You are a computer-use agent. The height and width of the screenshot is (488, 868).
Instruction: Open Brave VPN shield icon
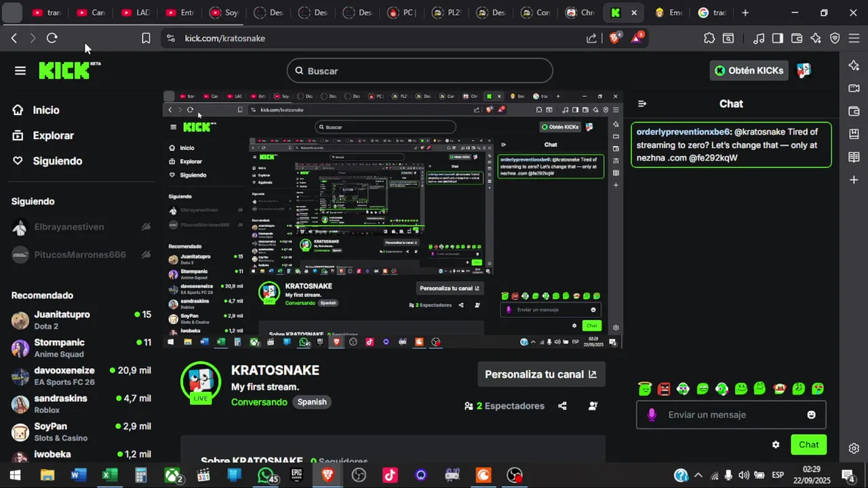[835, 39]
